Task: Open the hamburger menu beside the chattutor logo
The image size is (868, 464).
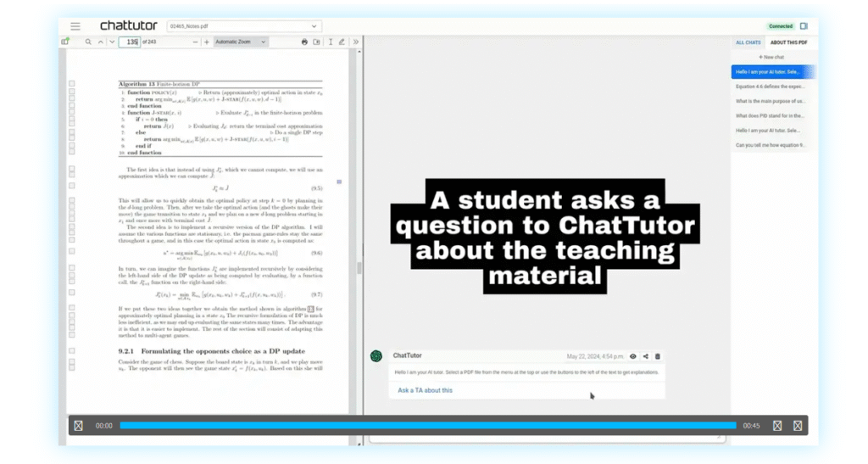Action: 75,26
